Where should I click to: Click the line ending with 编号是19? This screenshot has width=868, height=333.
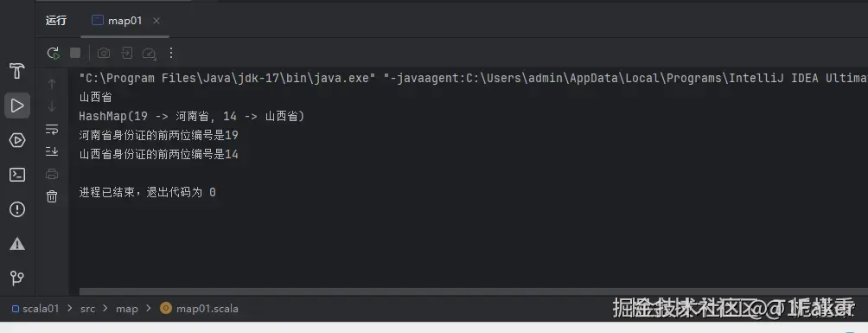(x=159, y=135)
